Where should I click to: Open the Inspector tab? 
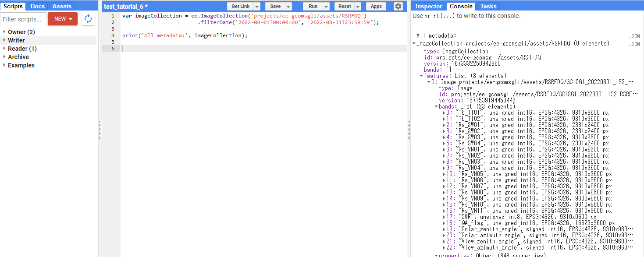pos(428,6)
